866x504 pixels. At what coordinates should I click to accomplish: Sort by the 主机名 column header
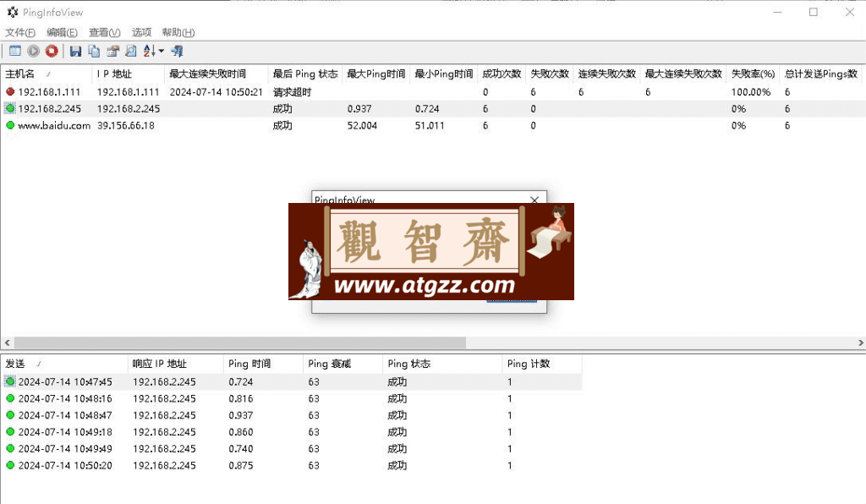[47, 74]
